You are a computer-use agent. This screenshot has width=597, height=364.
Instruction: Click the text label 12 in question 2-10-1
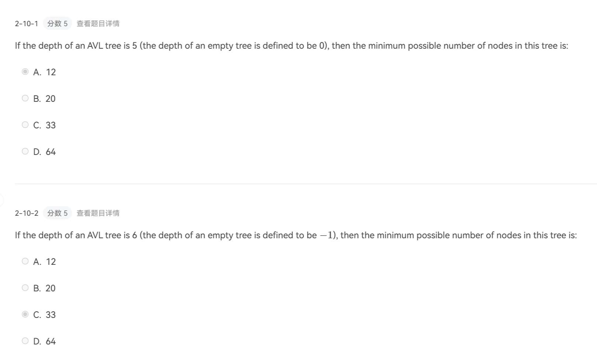tap(51, 72)
